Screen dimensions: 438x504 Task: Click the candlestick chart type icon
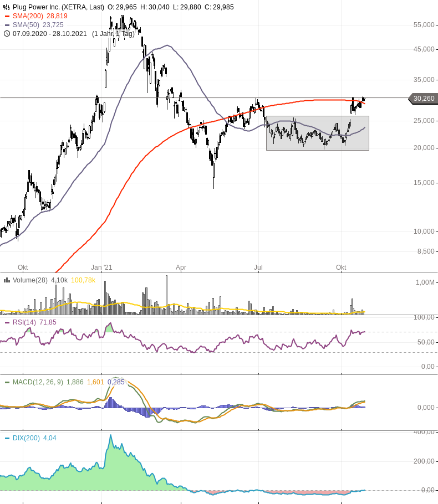click(7, 7)
